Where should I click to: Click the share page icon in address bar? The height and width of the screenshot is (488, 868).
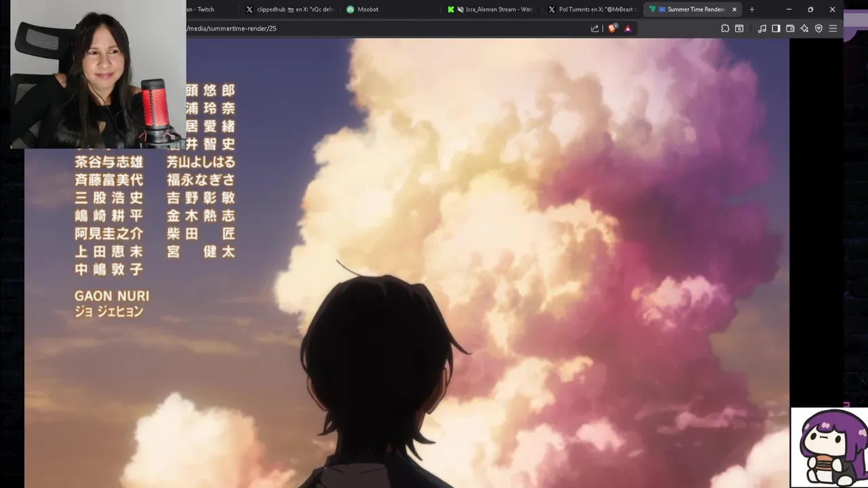click(x=595, y=28)
